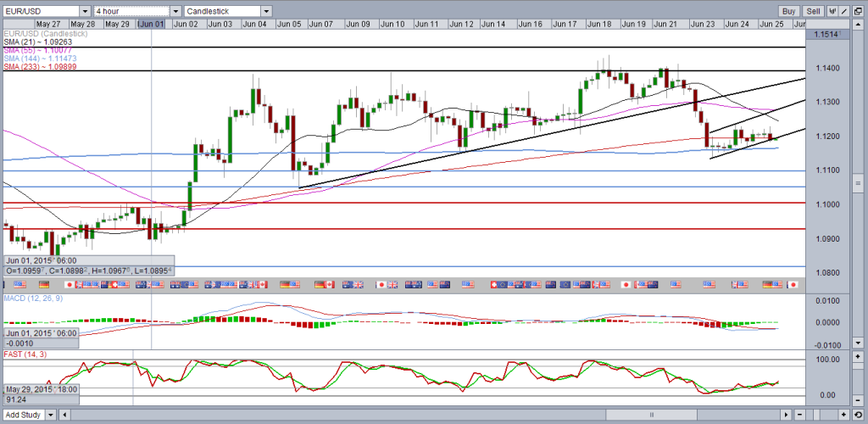
Task: Click the reset chart zoom icon
Action: (x=858, y=415)
